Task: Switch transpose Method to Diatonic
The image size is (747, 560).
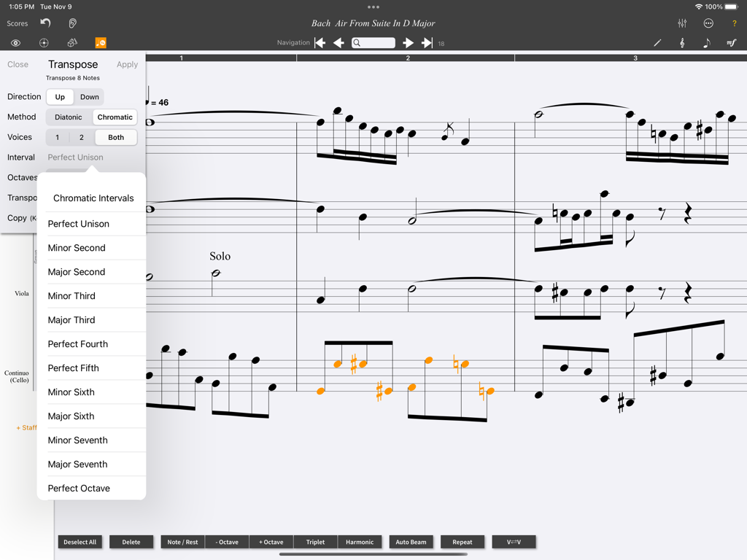Action: (x=68, y=117)
